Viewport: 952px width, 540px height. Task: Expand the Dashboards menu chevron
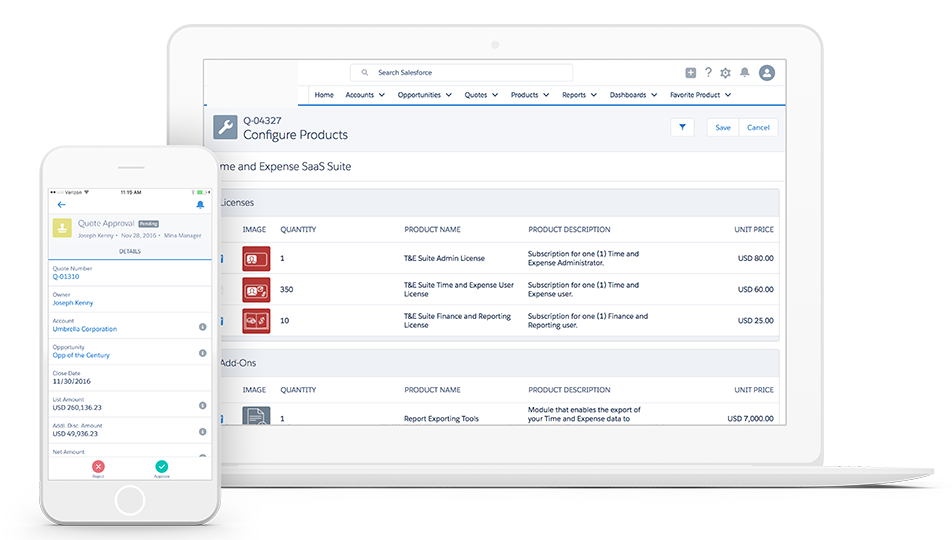tap(654, 95)
